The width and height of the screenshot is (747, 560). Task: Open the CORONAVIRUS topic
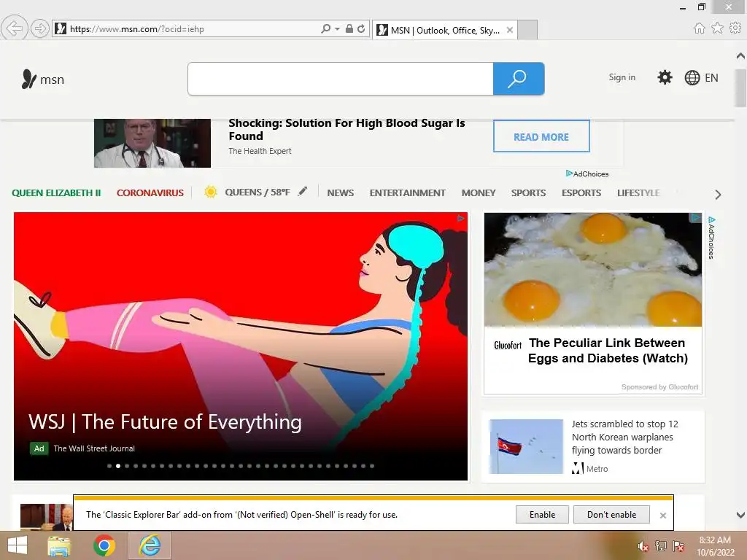pos(150,192)
